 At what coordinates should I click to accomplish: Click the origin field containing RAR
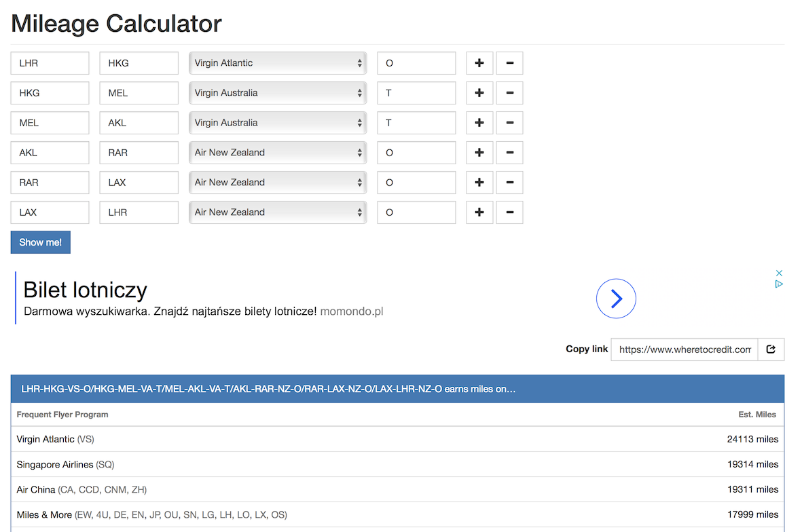(x=50, y=183)
